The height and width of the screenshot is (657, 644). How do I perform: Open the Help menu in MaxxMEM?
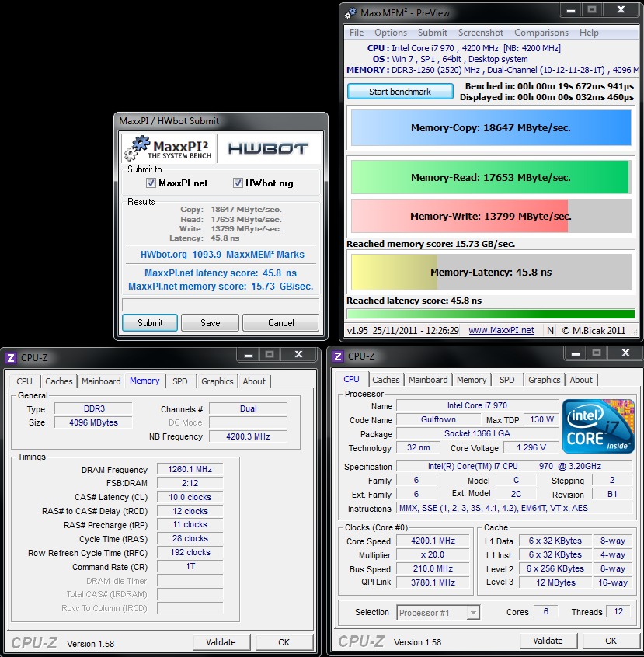point(589,33)
